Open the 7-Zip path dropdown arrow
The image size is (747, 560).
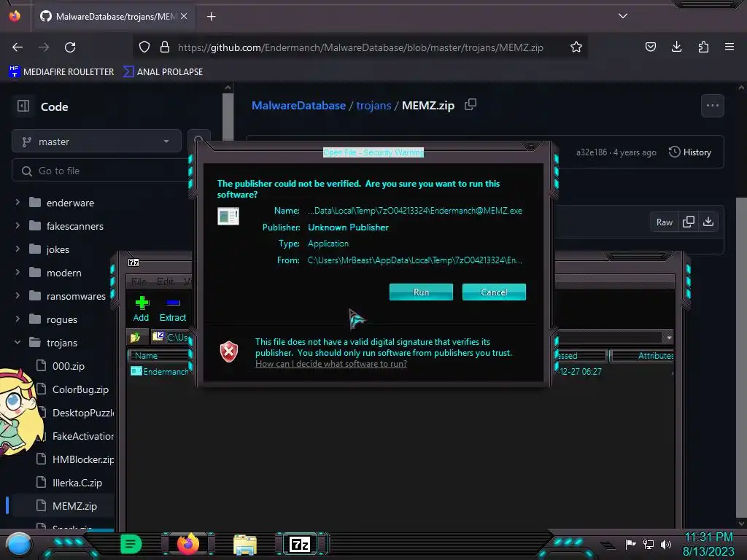669,338
